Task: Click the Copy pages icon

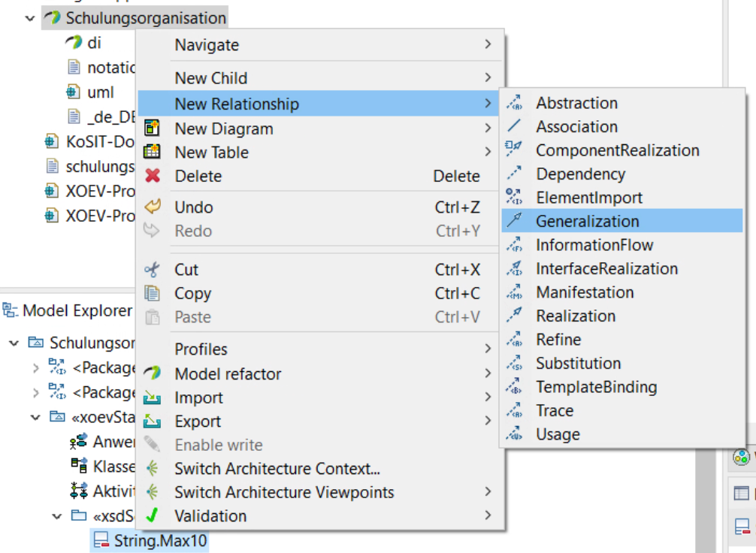Action: coord(152,292)
